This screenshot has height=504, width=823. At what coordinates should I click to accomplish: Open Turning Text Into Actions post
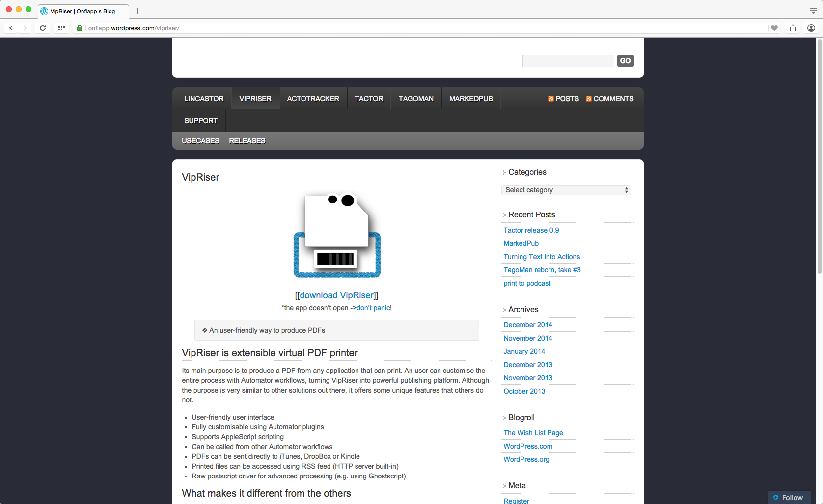pyautogui.click(x=542, y=257)
